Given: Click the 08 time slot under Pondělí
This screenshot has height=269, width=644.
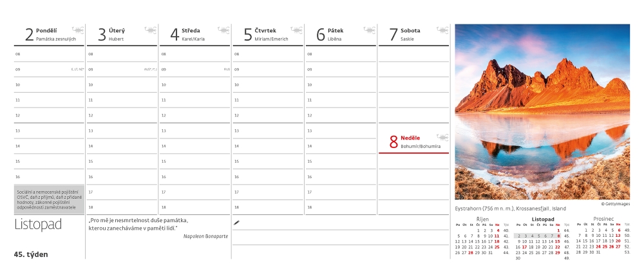Looking at the screenshot, I should coord(49,54).
